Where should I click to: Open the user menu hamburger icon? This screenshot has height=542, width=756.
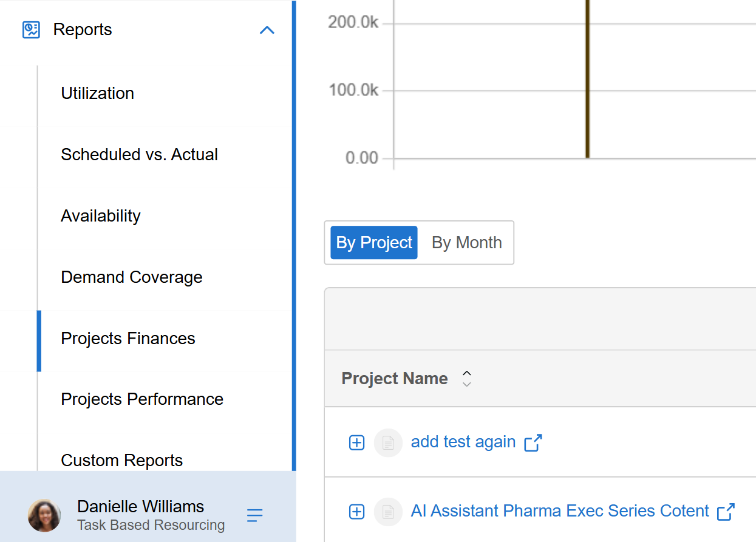(x=255, y=516)
